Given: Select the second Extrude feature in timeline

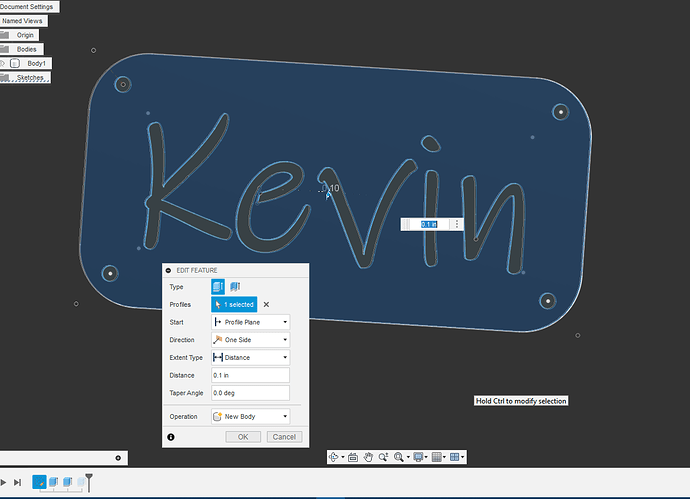Looking at the screenshot, I should pyautogui.click(x=67, y=482).
